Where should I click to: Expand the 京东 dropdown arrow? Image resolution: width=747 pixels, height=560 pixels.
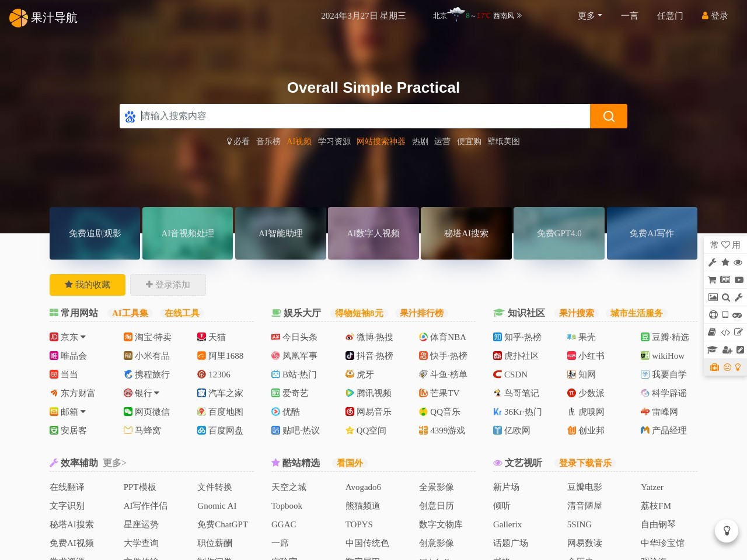click(x=83, y=337)
